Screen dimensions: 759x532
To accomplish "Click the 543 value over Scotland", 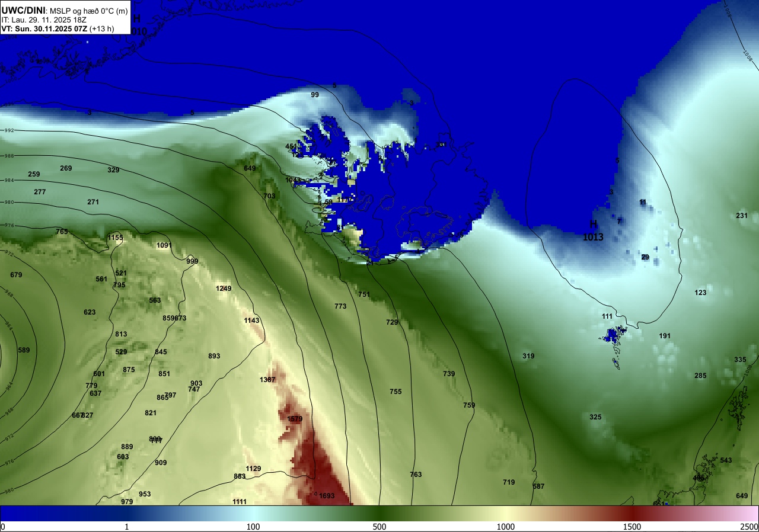I will 726,460.
